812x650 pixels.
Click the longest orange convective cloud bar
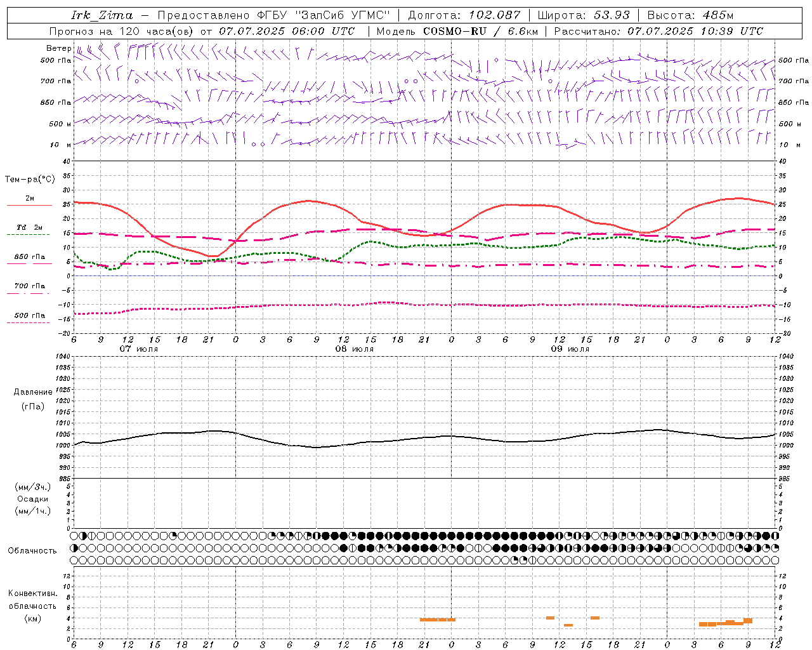tap(726, 623)
